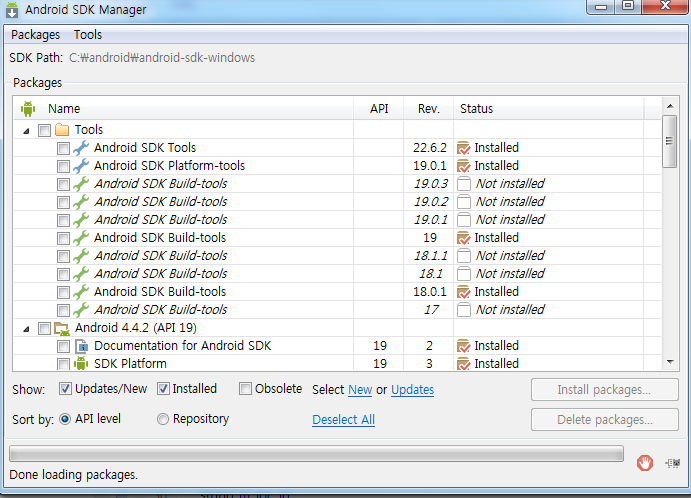
Task: Click the Install packages button
Action: click(x=605, y=390)
